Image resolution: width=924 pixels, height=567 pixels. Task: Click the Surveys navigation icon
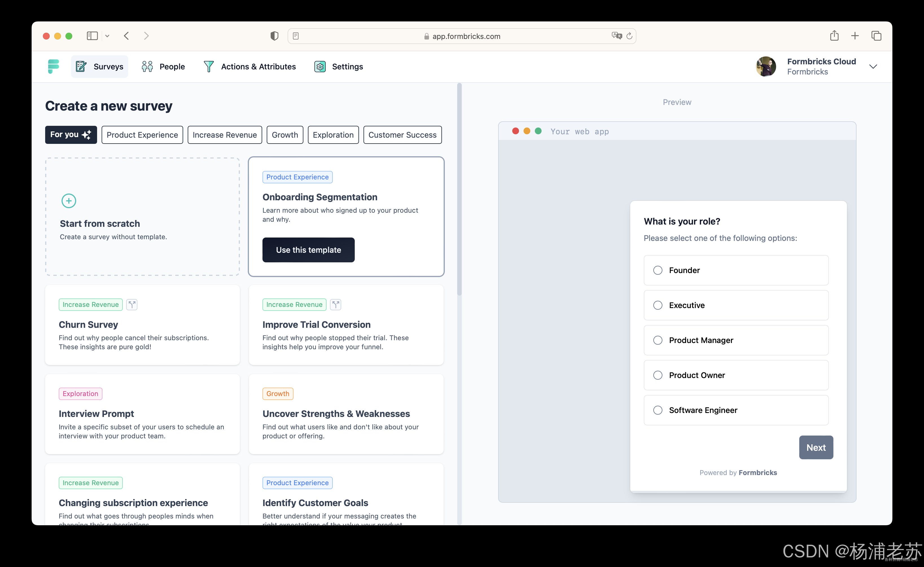tap(80, 66)
